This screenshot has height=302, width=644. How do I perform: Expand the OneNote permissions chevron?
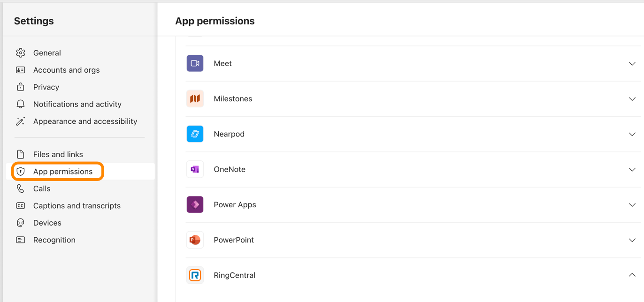tap(632, 169)
